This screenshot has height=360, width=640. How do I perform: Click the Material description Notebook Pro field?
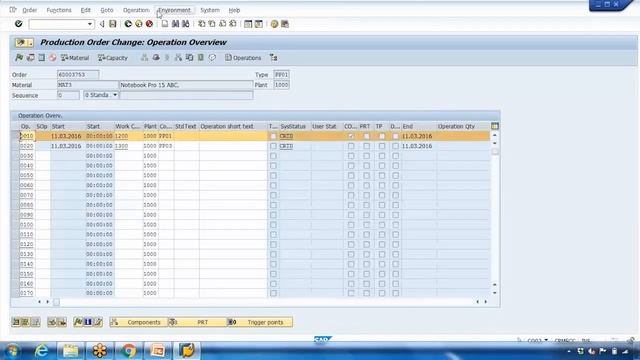[x=186, y=85]
